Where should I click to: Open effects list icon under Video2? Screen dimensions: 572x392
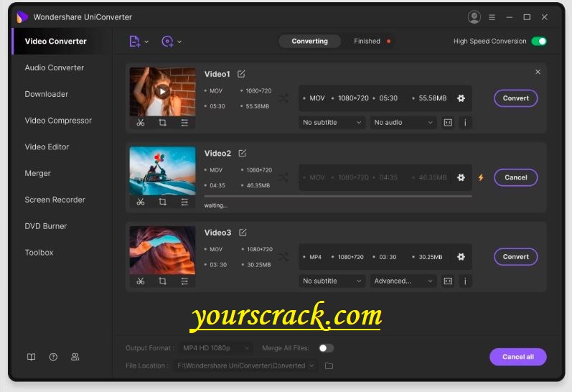pyautogui.click(x=184, y=202)
